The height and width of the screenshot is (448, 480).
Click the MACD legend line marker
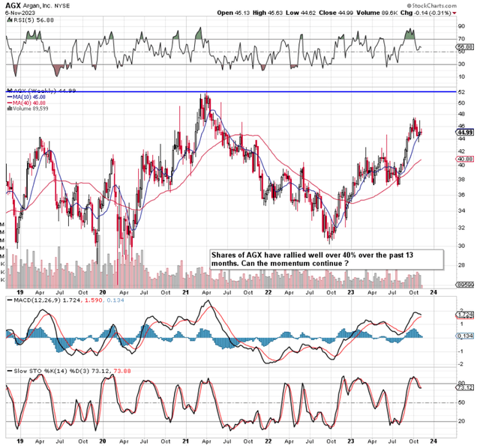click(x=10, y=300)
